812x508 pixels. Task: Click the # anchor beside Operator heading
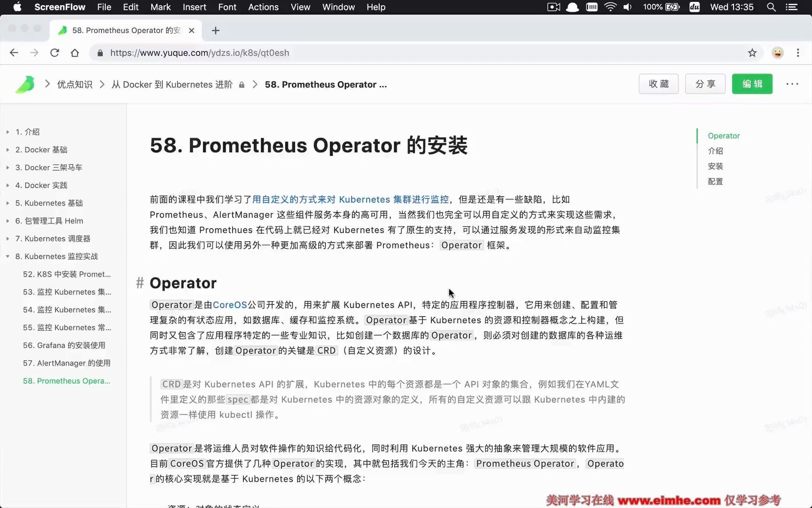tap(140, 283)
